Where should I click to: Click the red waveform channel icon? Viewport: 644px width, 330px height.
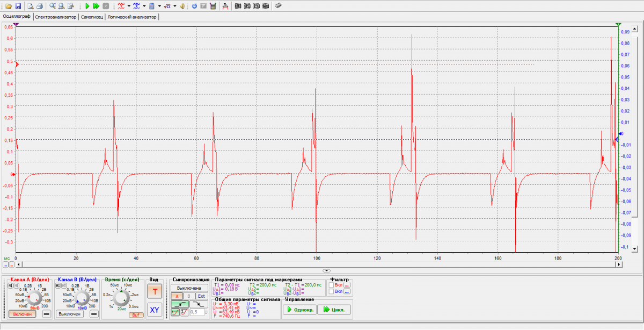click(121, 6)
